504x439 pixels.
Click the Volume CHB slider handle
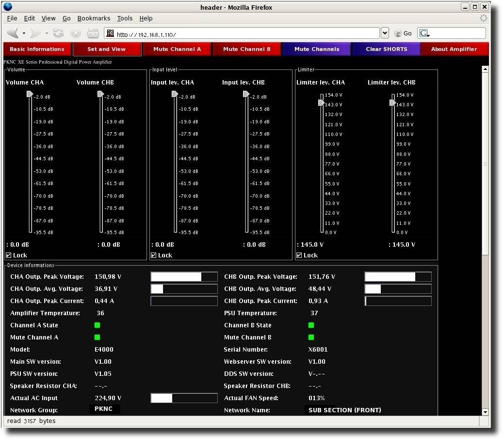click(x=100, y=94)
